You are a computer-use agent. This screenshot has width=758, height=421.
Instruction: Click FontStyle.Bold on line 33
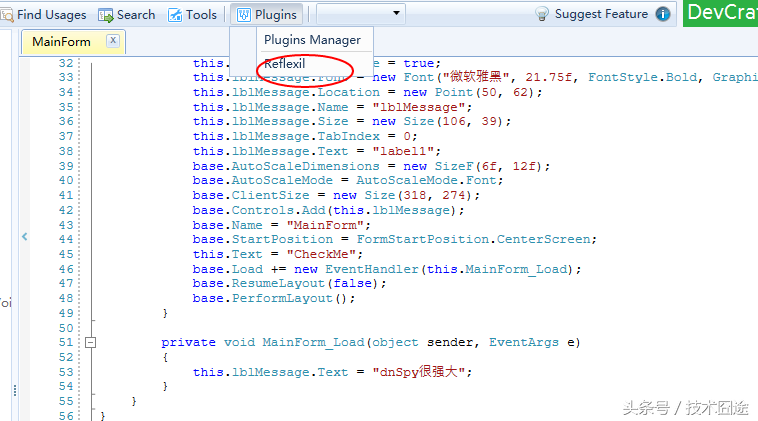(644, 78)
